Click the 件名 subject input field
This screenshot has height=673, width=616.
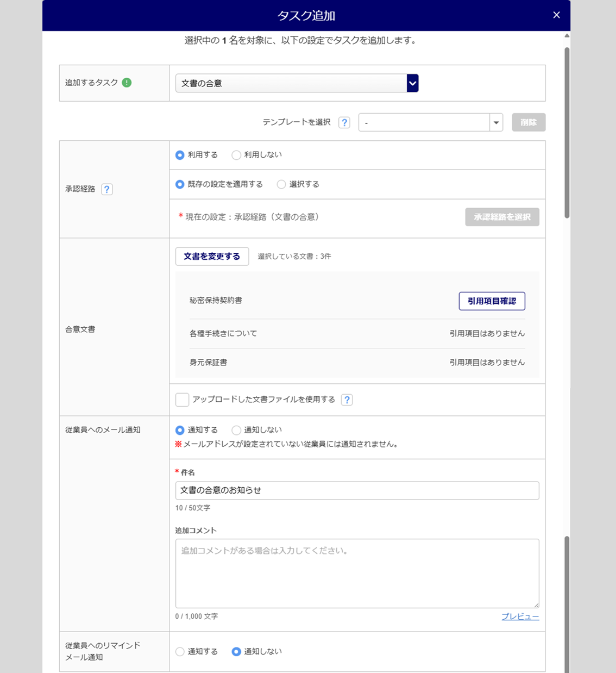357,490
